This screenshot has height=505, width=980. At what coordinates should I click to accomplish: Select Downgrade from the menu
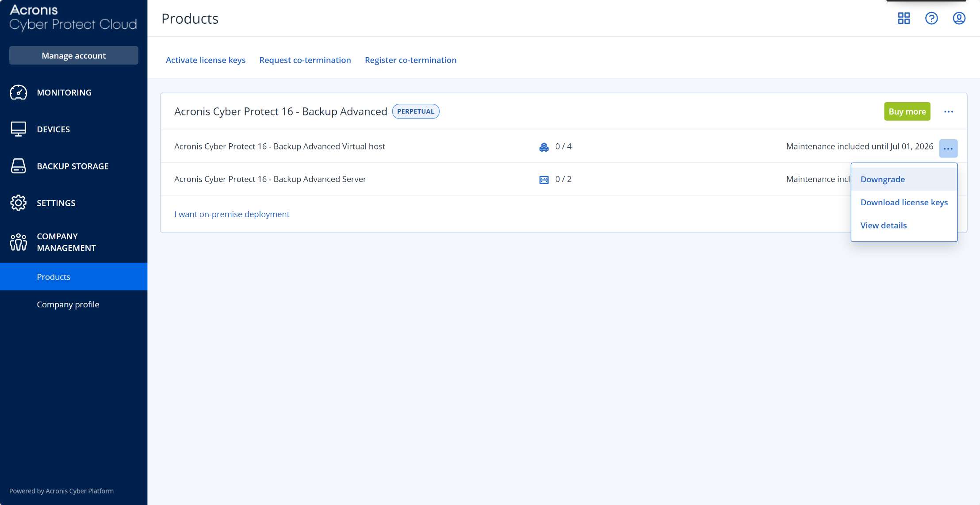pos(904,179)
